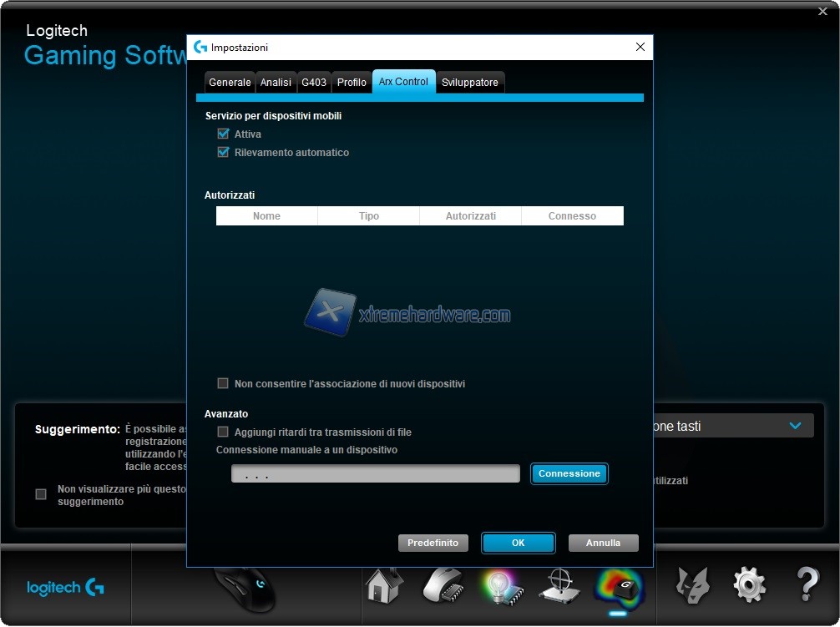Expand the dropdown arrow next to tasti
Screen dimensions: 840x627
(795, 426)
